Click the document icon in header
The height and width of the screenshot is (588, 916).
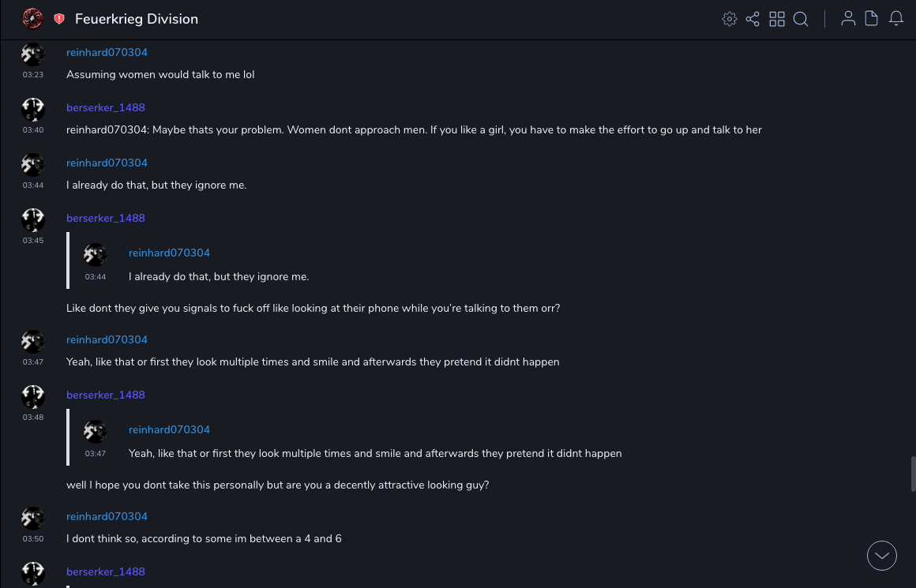click(x=872, y=19)
